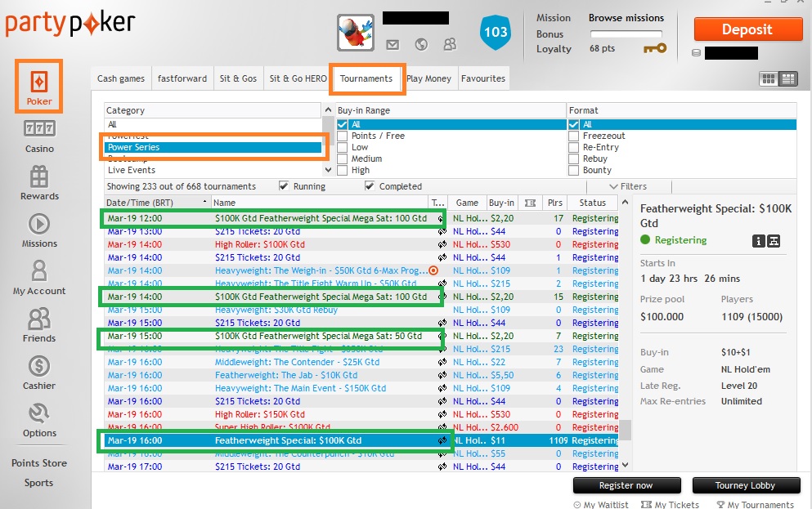812x509 pixels.
Task: Check the Freezeout format checkbox
Action: click(x=574, y=136)
